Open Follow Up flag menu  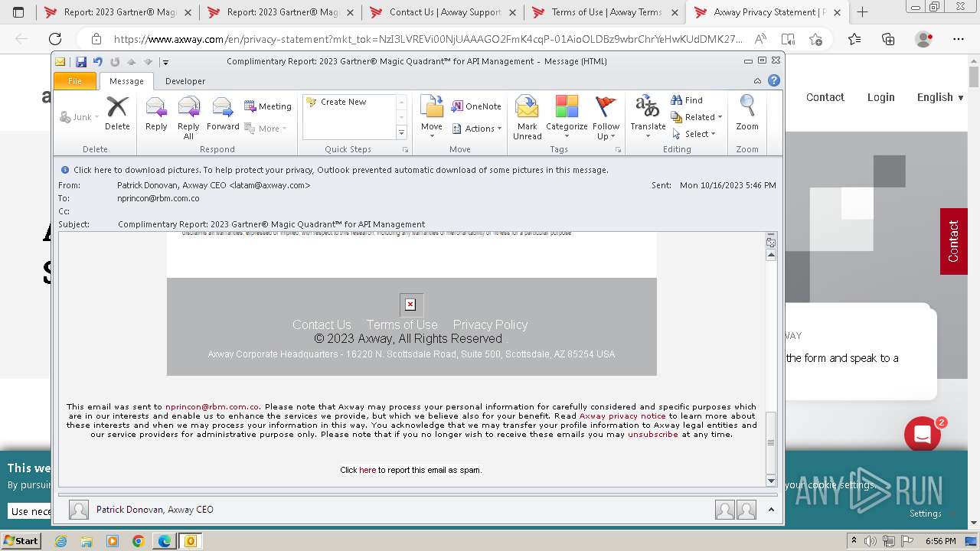[x=606, y=118]
